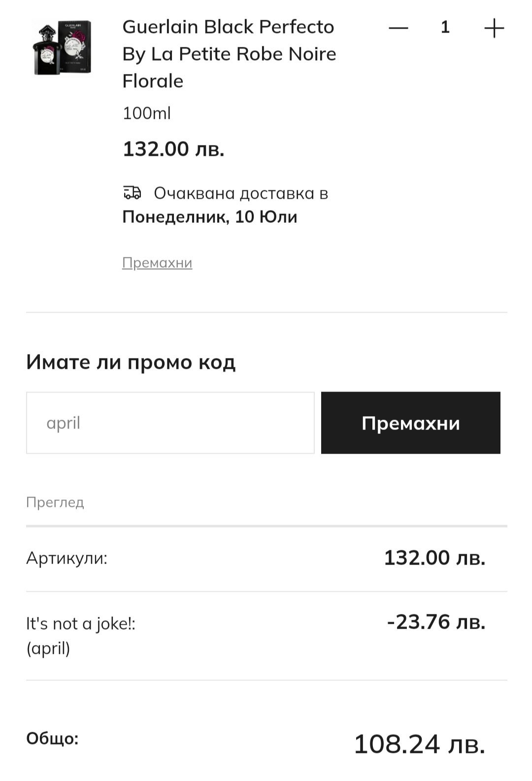Click the delivery date Понеделник, 10 Юли
This screenshot has height=781, width=532.
(x=210, y=217)
